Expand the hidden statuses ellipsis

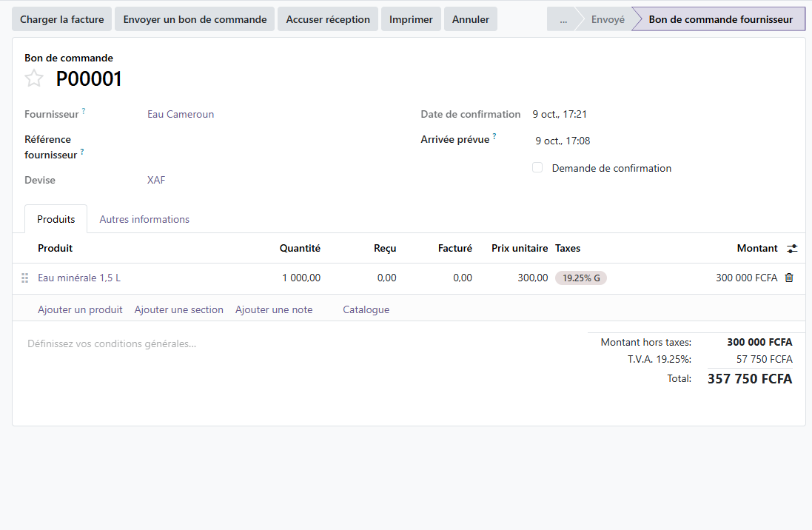click(x=563, y=20)
